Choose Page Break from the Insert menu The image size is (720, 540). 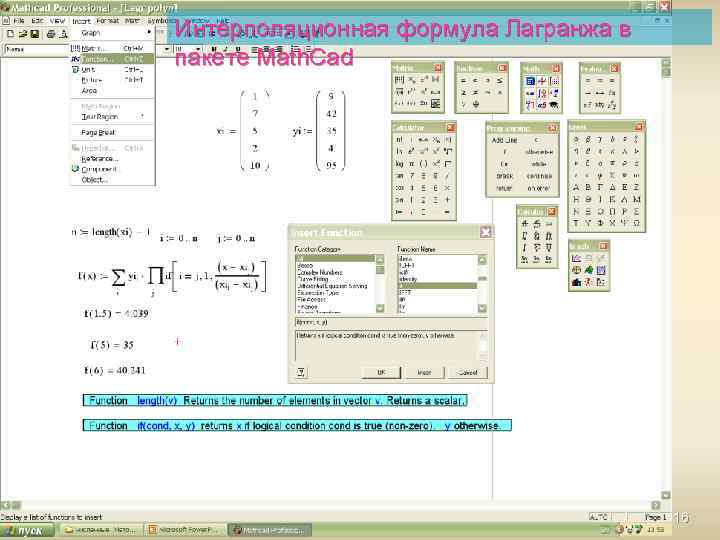pos(112,132)
